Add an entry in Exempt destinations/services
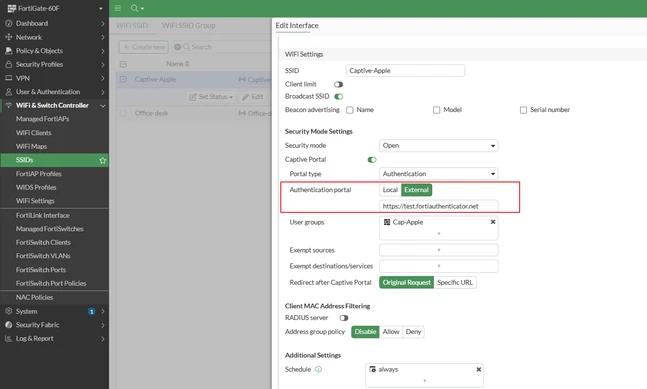The image size is (647, 389). [439, 266]
